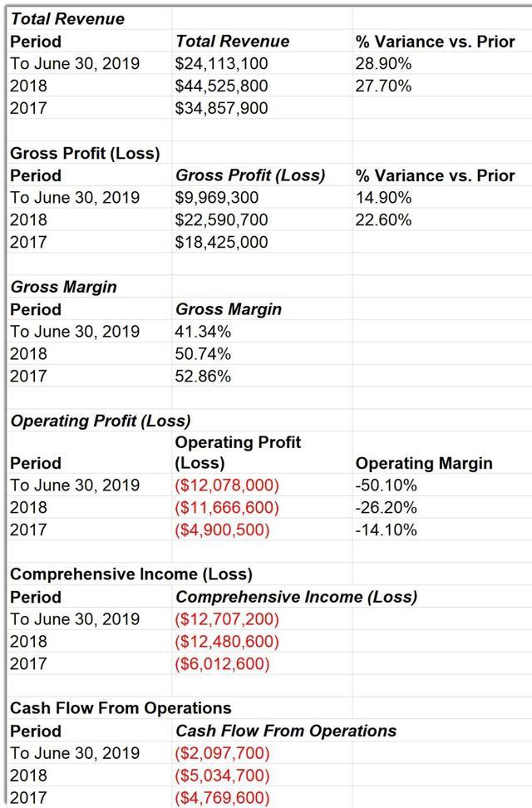Select the 41.34% gross margin cell

[203, 332]
